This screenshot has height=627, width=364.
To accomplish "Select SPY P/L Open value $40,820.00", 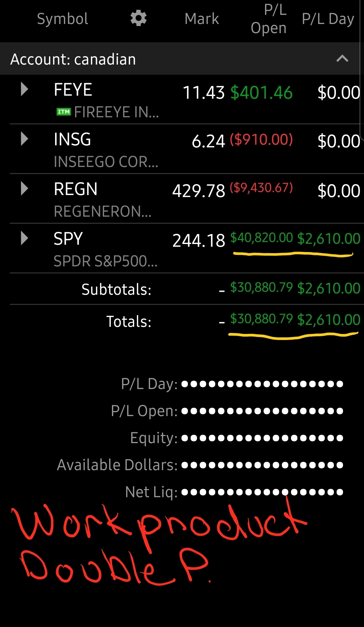I will [261, 238].
